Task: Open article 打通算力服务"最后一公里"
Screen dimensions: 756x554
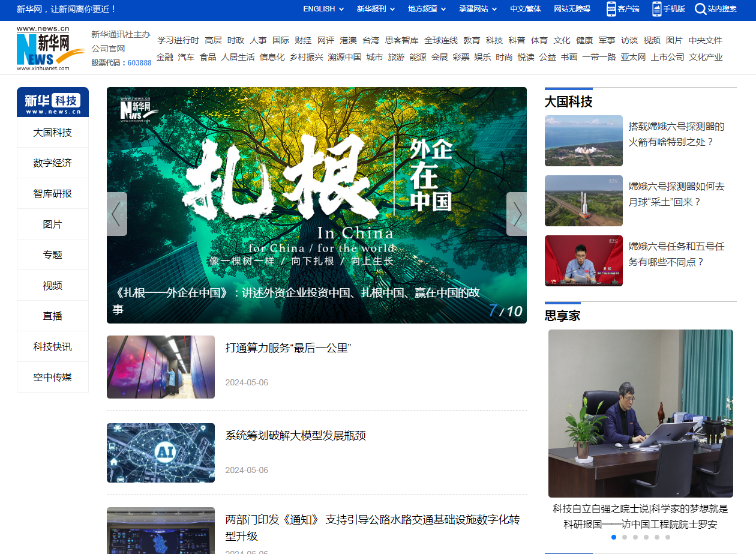Action: click(288, 348)
